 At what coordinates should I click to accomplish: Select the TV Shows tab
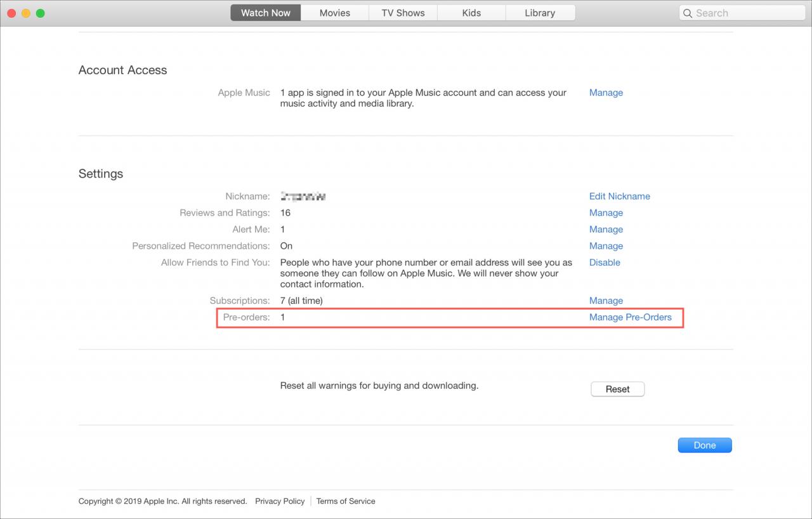tap(403, 13)
